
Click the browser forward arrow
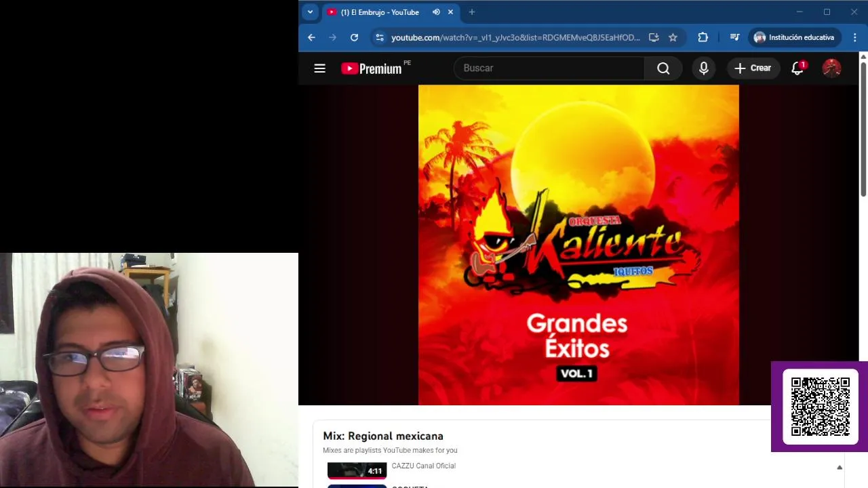tap(332, 37)
